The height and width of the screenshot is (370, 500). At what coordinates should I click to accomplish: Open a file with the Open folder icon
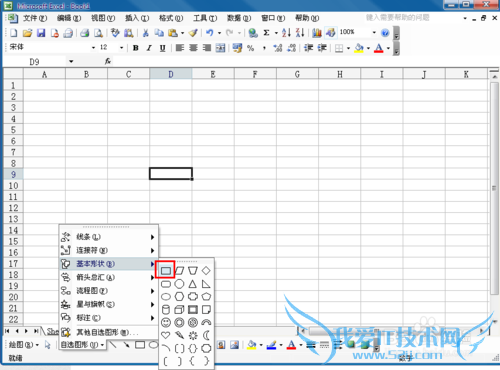click(x=27, y=33)
